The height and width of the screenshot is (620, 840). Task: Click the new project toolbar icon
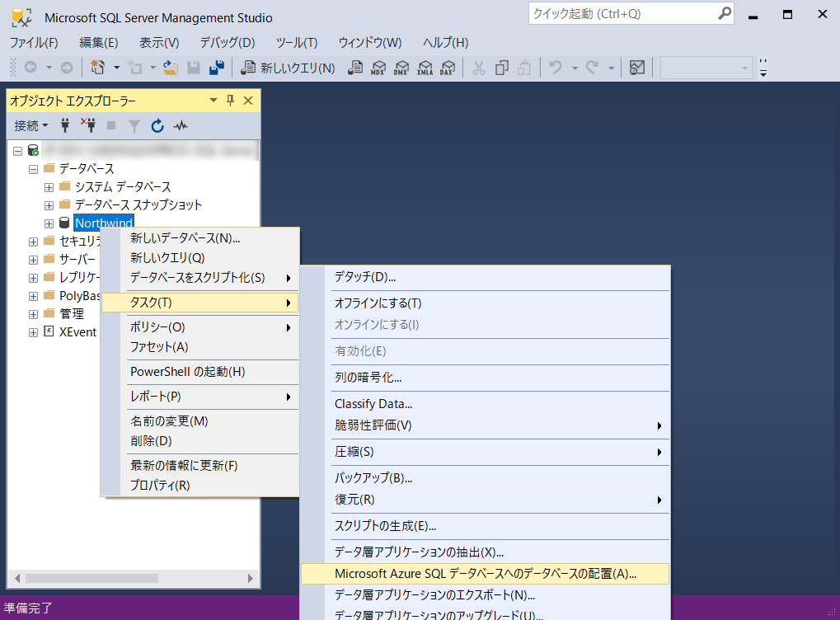point(97,68)
